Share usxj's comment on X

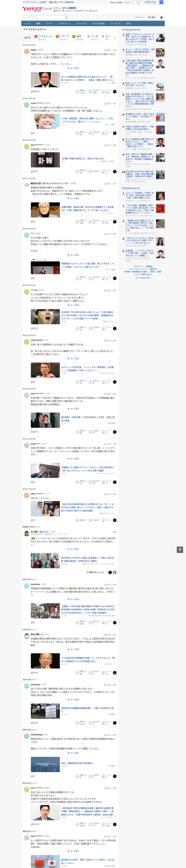click(115, 482)
